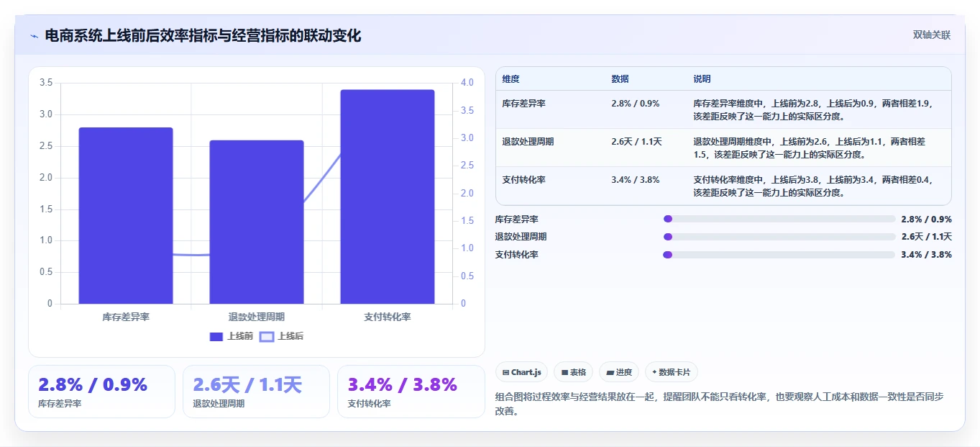Click the 4.0 tick on the right axis
The image size is (980, 447).
point(467,83)
